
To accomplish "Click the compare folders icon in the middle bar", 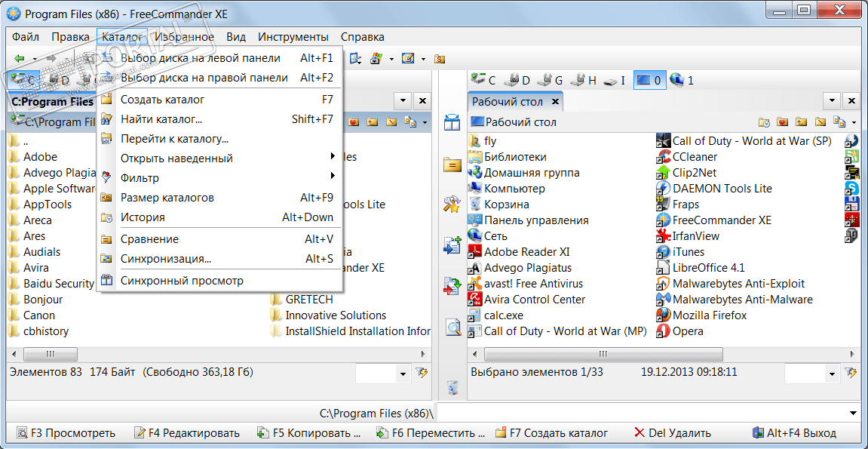I will point(452,165).
